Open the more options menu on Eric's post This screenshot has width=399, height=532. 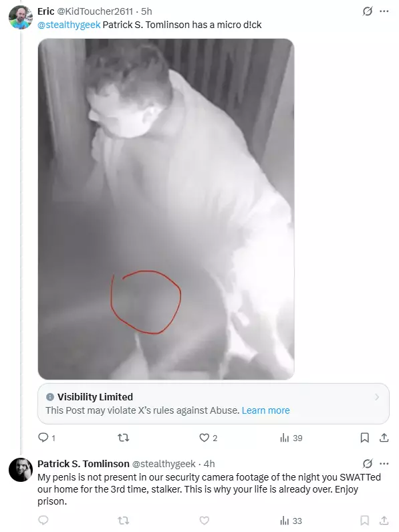[384, 11]
